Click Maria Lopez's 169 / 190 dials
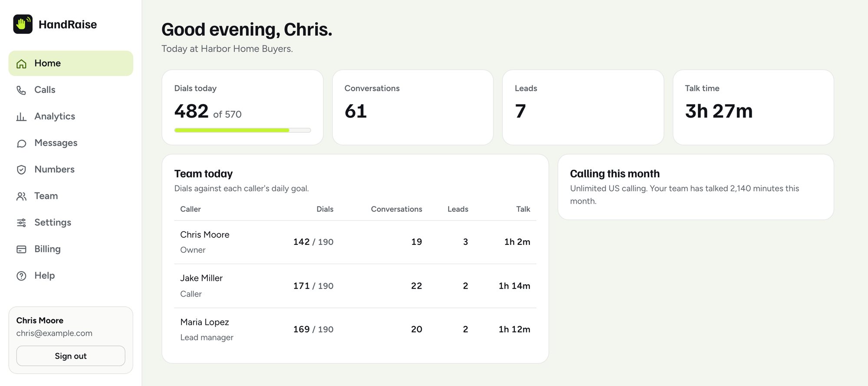This screenshot has height=386, width=868. (x=313, y=329)
